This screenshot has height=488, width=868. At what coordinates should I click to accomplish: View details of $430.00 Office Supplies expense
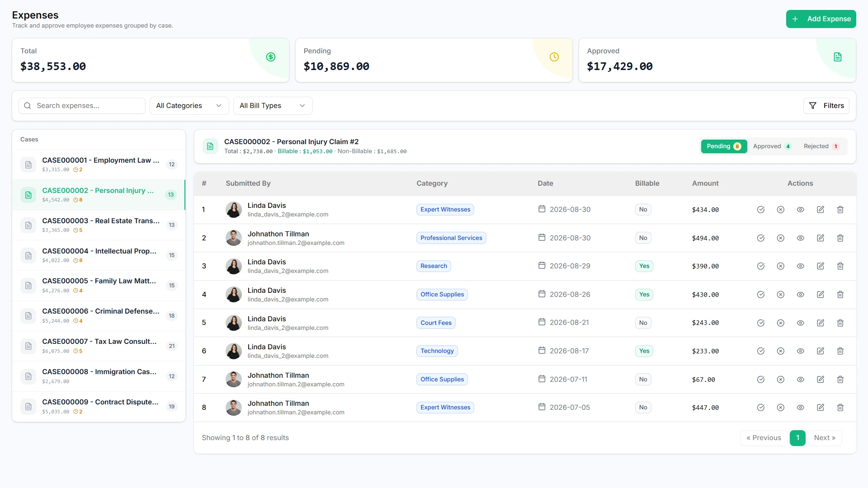click(801, 295)
